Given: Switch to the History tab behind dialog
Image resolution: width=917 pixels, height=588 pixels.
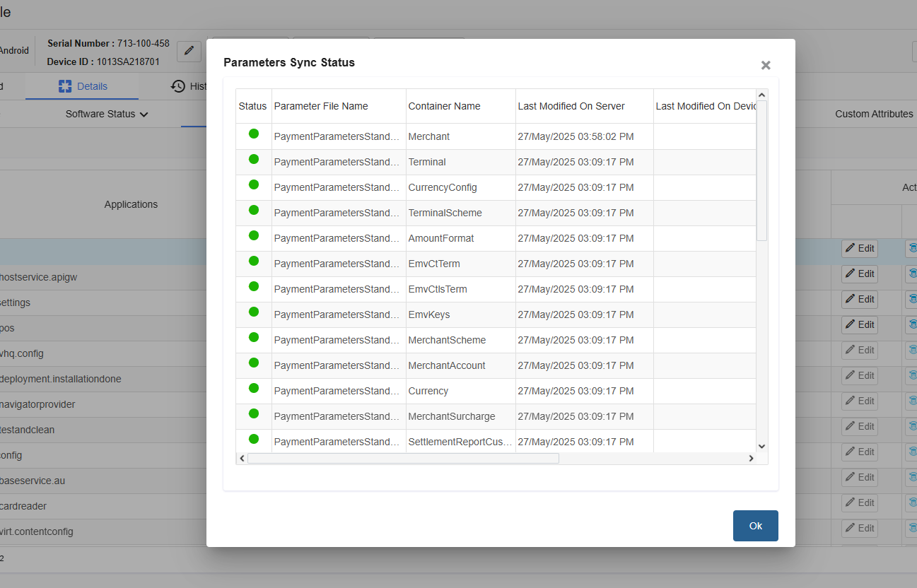Looking at the screenshot, I should 189,86.
